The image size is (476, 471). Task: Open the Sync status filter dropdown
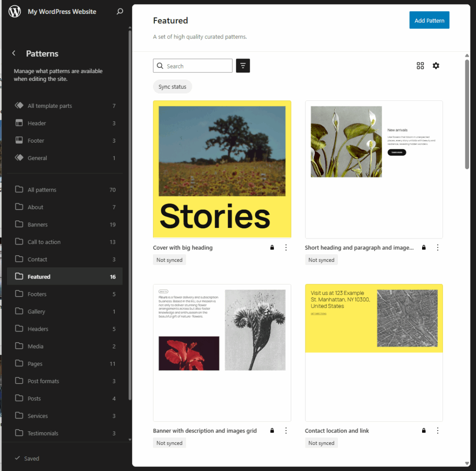pyautogui.click(x=172, y=86)
